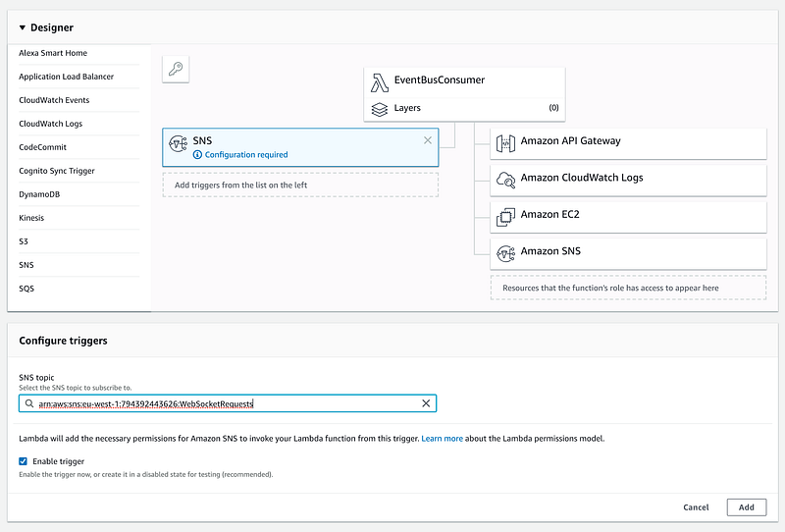This screenshot has width=785, height=532.
Task: Remove the SNS trigger with X
Action: click(428, 140)
